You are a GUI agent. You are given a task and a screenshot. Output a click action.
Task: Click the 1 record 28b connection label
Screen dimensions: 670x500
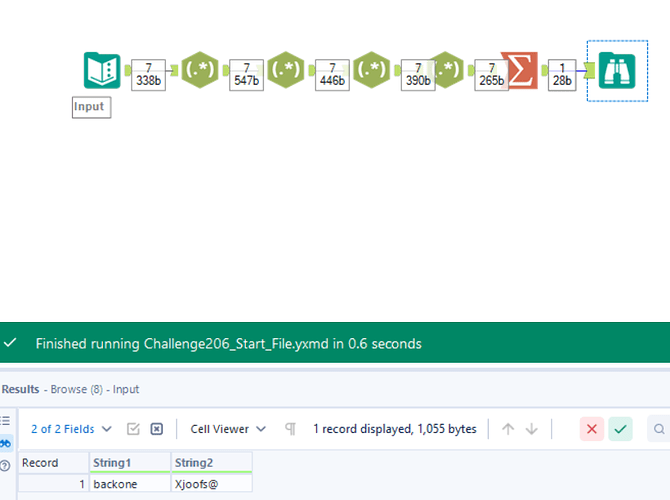(562, 75)
